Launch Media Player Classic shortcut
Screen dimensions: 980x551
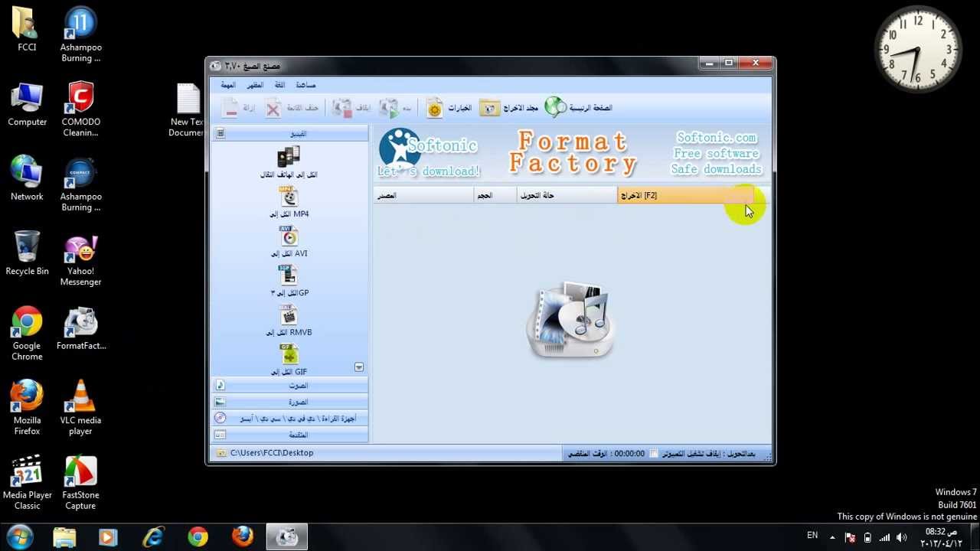27,482
